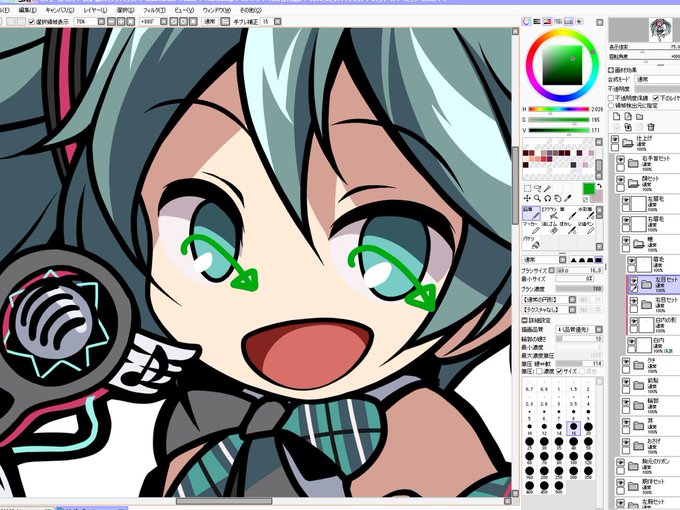The height and width of the screenshot is (510, 680).
Task: Open the ウィンドウ menu
Action: [216, 10]
